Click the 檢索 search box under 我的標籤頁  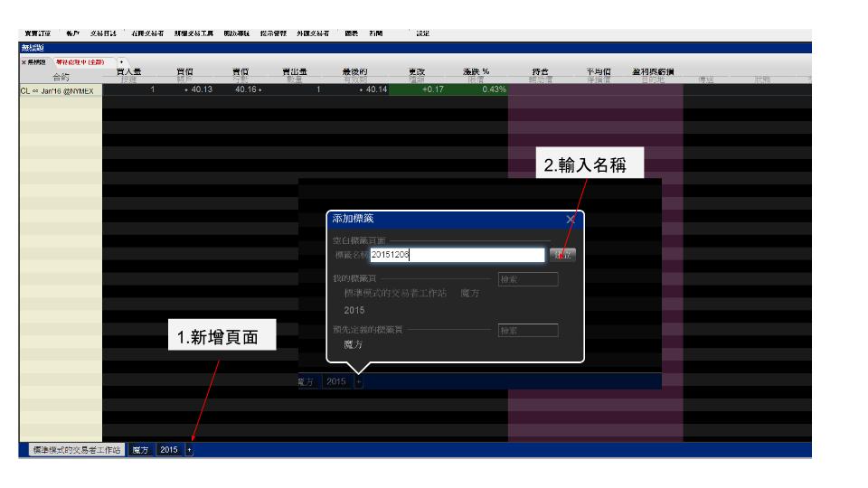point(528,279)
